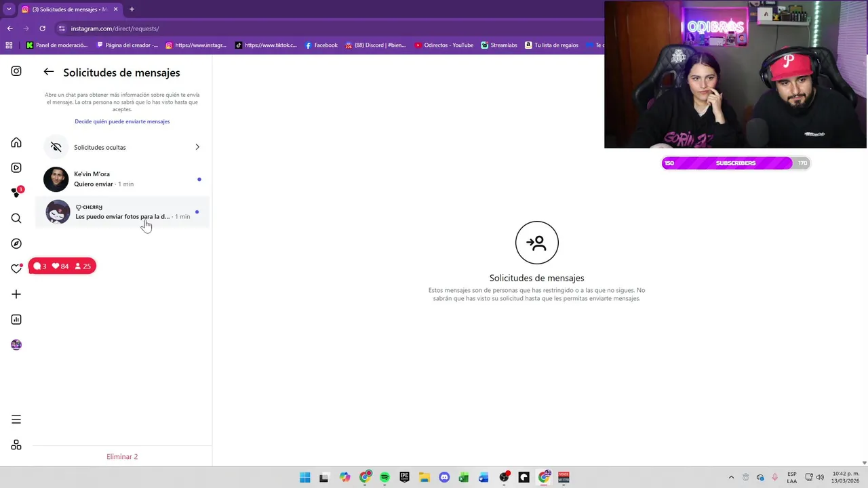Click the hidden requests crossed-eye icon
868x488 pixels.
56,147
